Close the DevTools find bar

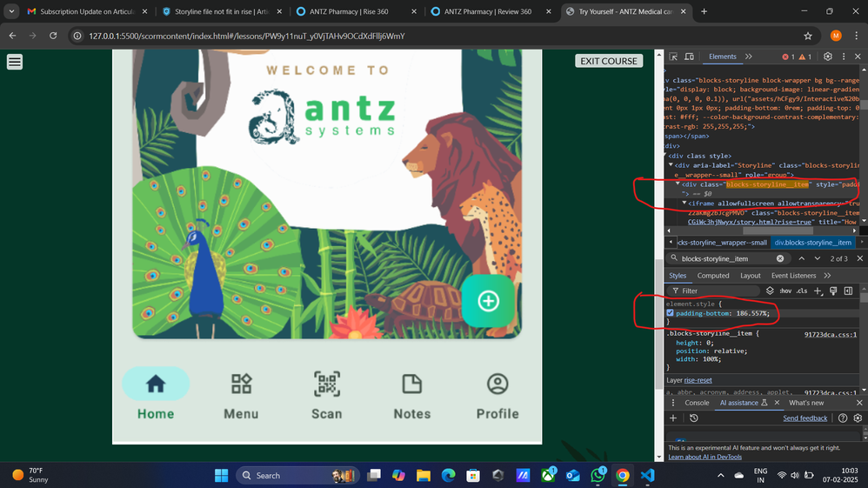[859, 258]
